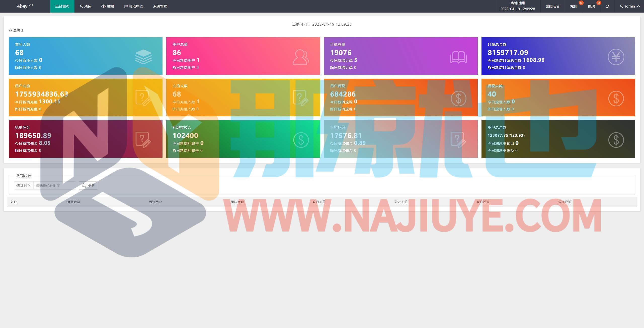Click the dollar icon on 用户提现 card

tap(458, 98)
